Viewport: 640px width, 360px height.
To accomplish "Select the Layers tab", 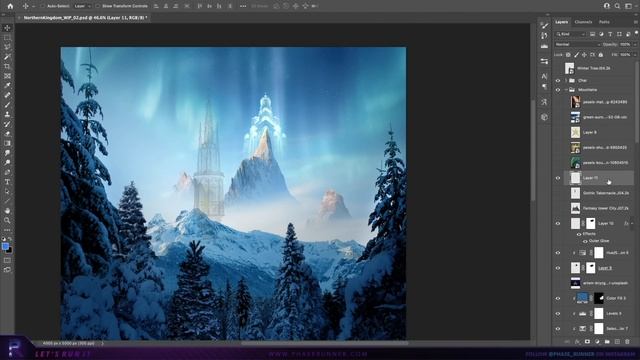I will click(x=562, y=22).
